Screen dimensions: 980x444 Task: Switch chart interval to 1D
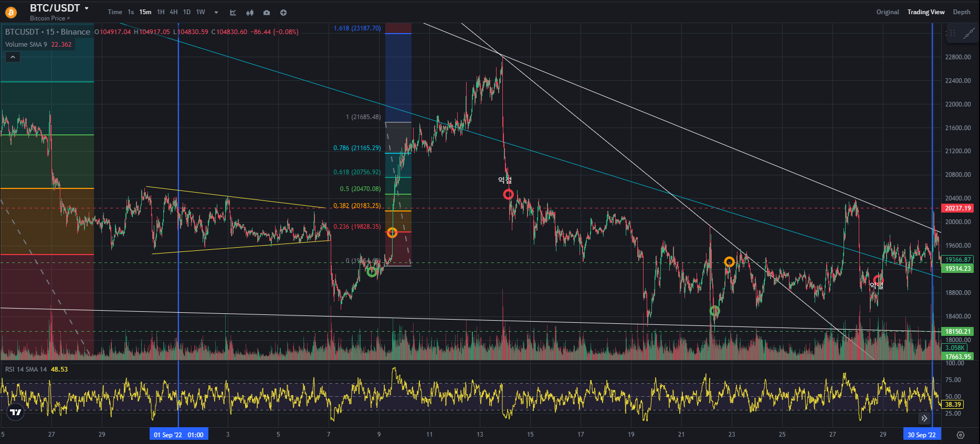(x=187, y=12)
